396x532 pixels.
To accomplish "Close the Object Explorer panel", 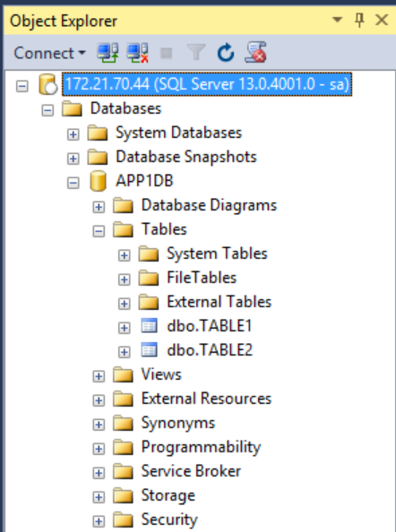I will pos(382,20).
